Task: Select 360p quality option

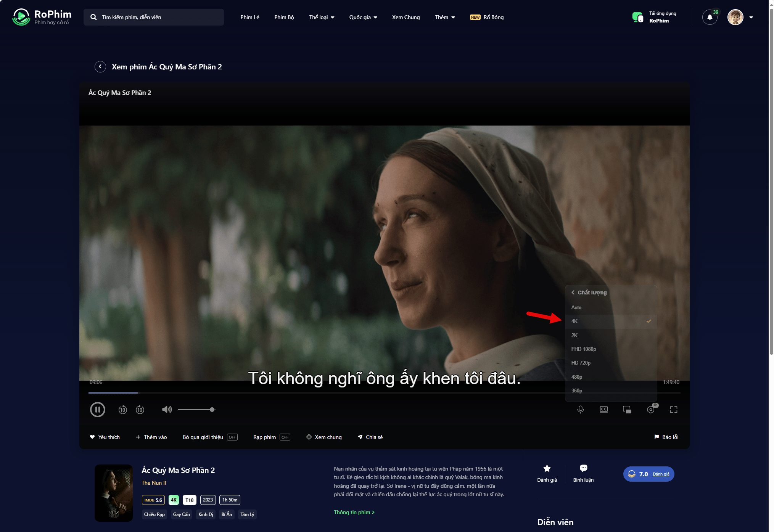Action: tap(611, 391)
